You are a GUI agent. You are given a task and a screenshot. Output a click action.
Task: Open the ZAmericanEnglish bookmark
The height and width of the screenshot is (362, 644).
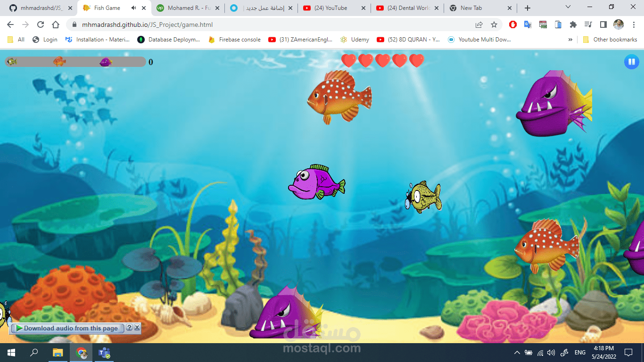300,40
